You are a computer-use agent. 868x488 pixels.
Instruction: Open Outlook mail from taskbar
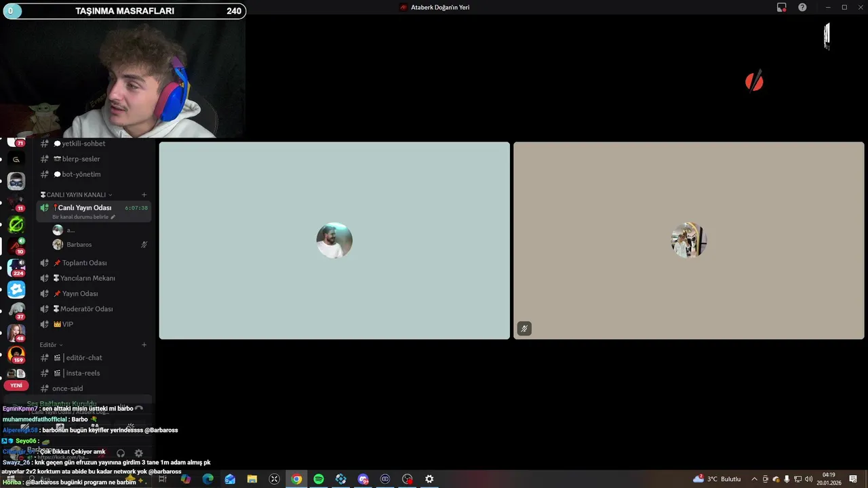coord(230,479)
